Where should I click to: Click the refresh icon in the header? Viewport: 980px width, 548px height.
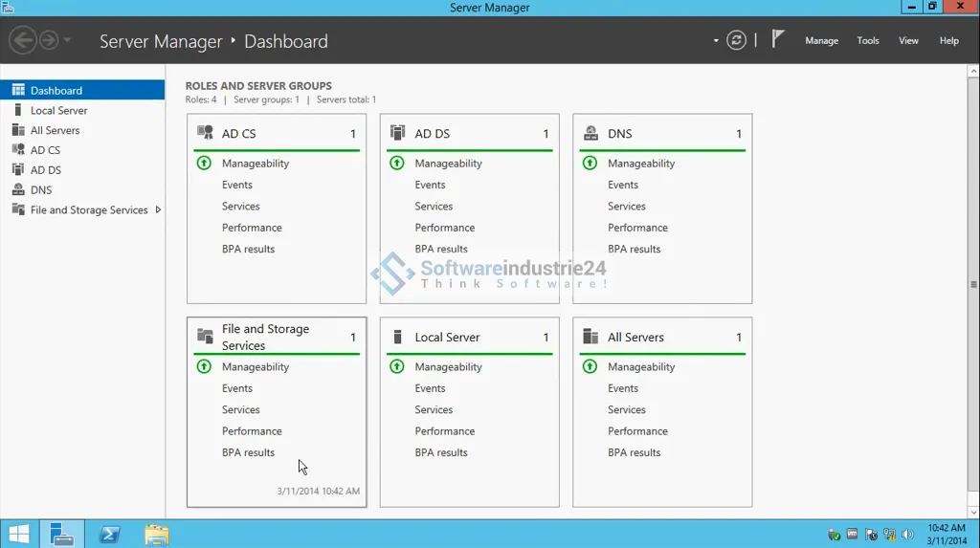[736, 40]
